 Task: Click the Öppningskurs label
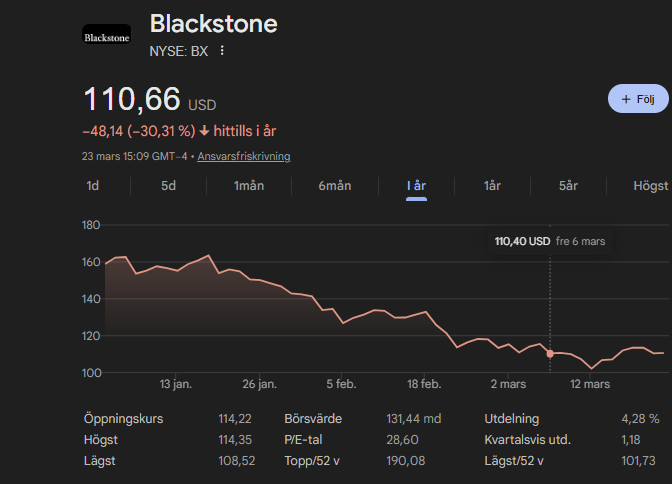(x=123, y=419)
